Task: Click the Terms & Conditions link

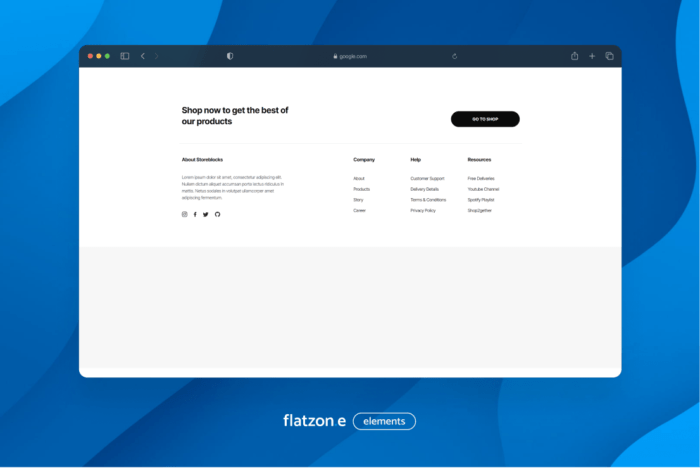Action: (x=428, y=200)
